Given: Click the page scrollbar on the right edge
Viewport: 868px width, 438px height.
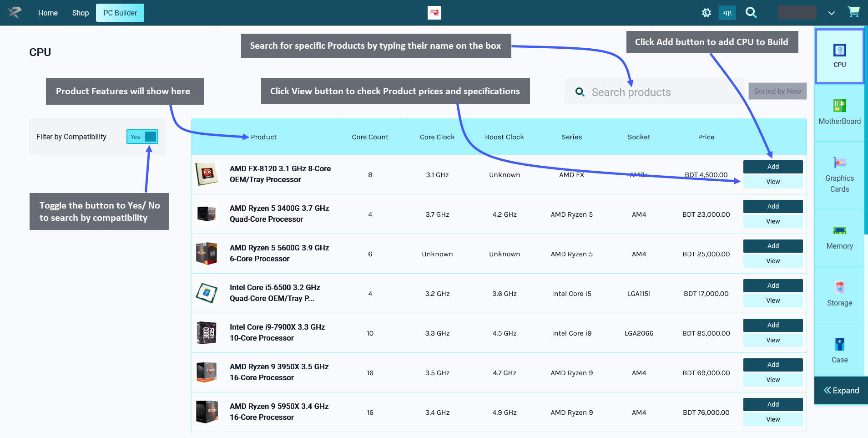Looking at the screenshot, I should pos(866,130).
